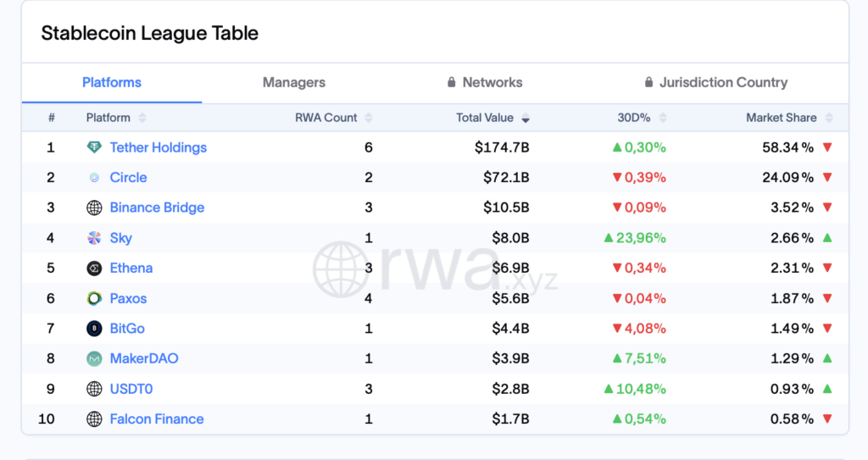This screenshot has height=460, width=868.
Task: Open the Falcon Finance platform link
Action: [x=157, y=419]
